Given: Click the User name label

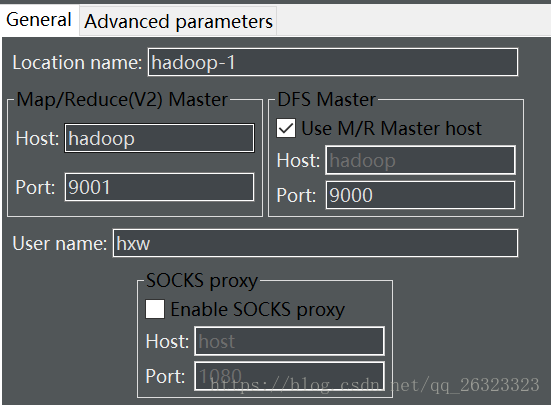Looking at the screenshot, I should 59,243.
